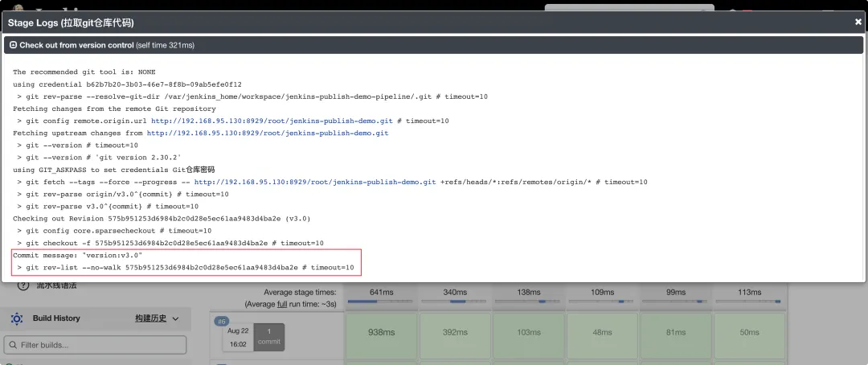
Task: Open the 1 commit changes box
Action: [x=269, y=337]
